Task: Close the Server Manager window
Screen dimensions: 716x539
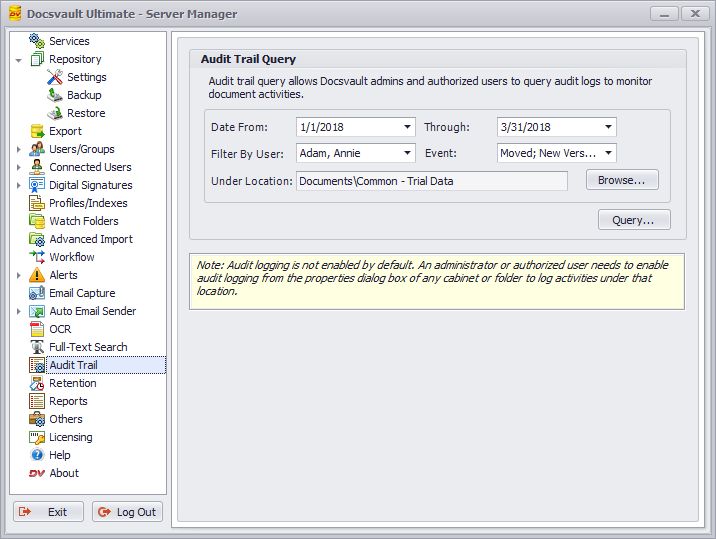Action: tap(695, 14)
